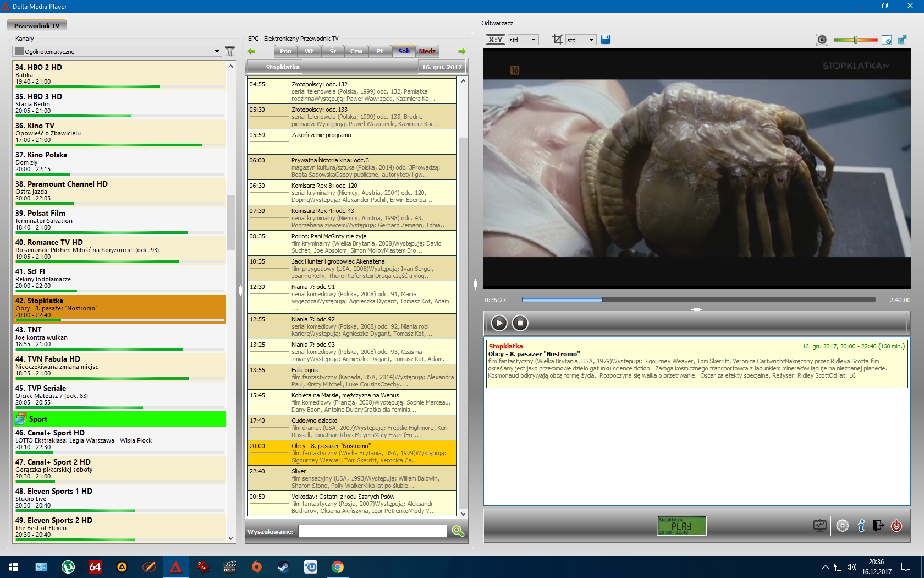Select the Pon day tab
Image resolution: width=924 pixels, height=578 pixels.
pyautogui.click(x=285, y=51)
